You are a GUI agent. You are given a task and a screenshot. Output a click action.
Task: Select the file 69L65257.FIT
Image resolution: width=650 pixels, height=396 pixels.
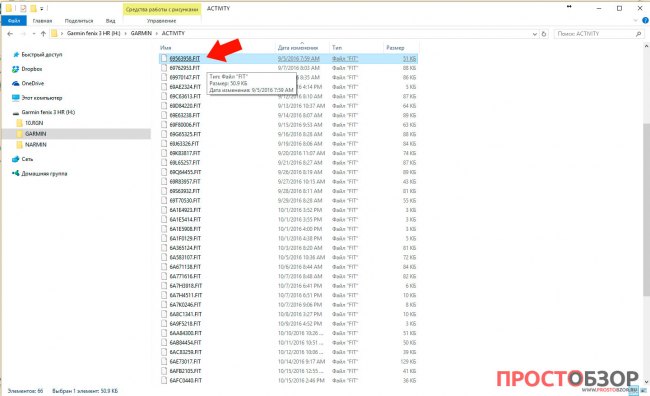184,163
